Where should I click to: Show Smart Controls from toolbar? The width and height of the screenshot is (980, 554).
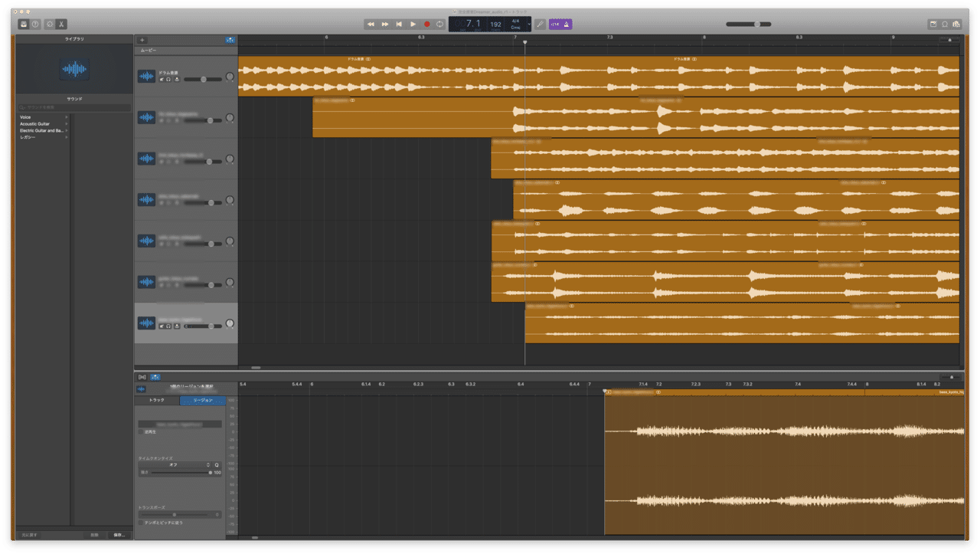point(50,25)
